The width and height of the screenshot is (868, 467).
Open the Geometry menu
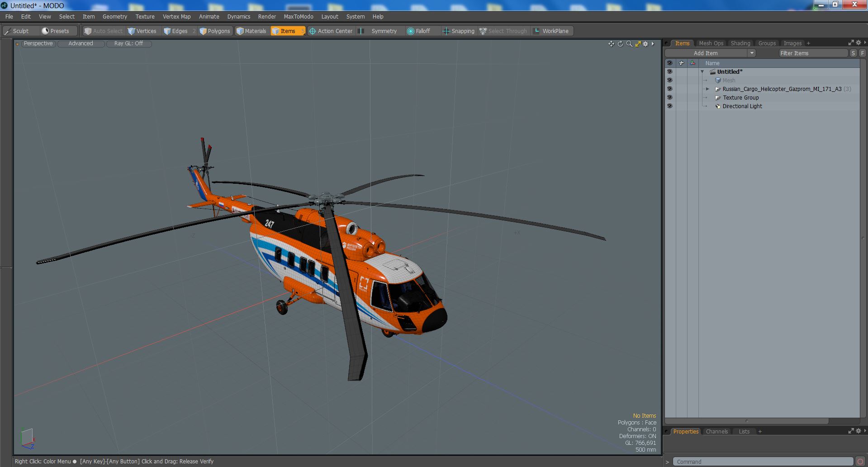point(115,16)
